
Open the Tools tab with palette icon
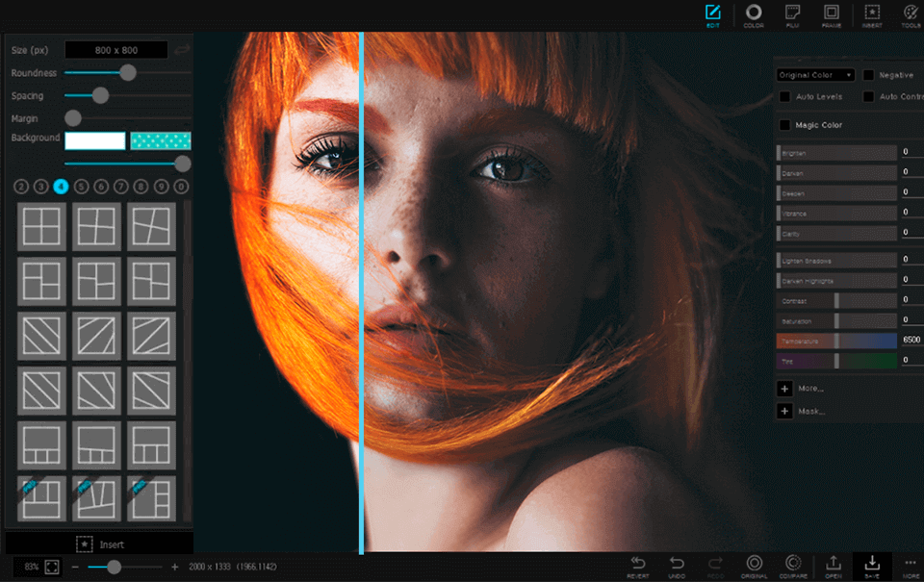pyautogui.click(x=911, y=15)
